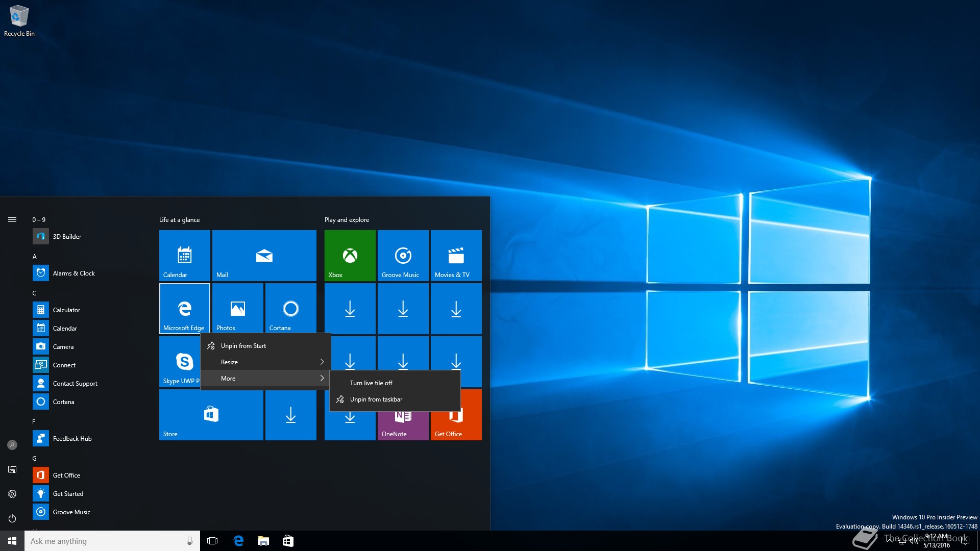Screen dimensions: 980x551
Task: Click the 'C' letter header in app list
Action: click(35, 293)
